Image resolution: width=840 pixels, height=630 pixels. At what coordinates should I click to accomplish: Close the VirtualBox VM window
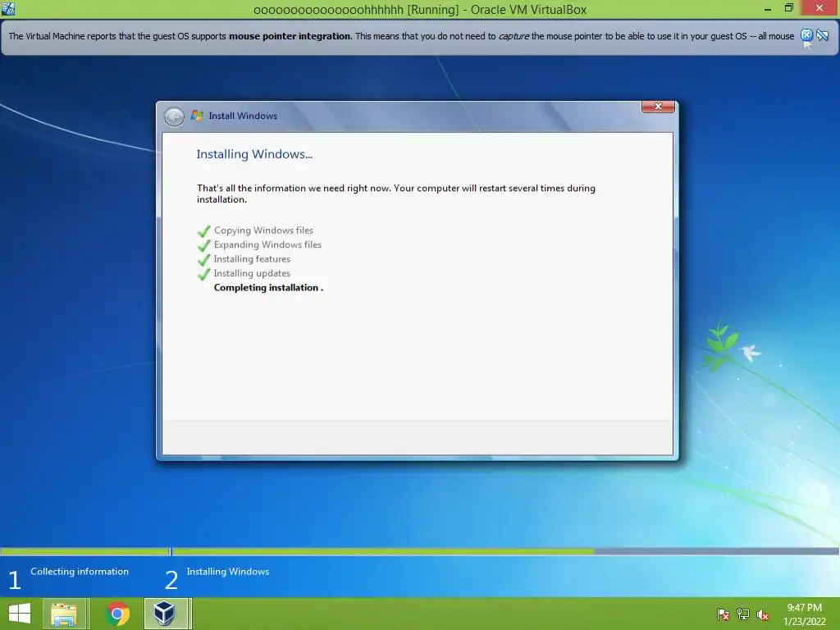(x=819, y=8)
